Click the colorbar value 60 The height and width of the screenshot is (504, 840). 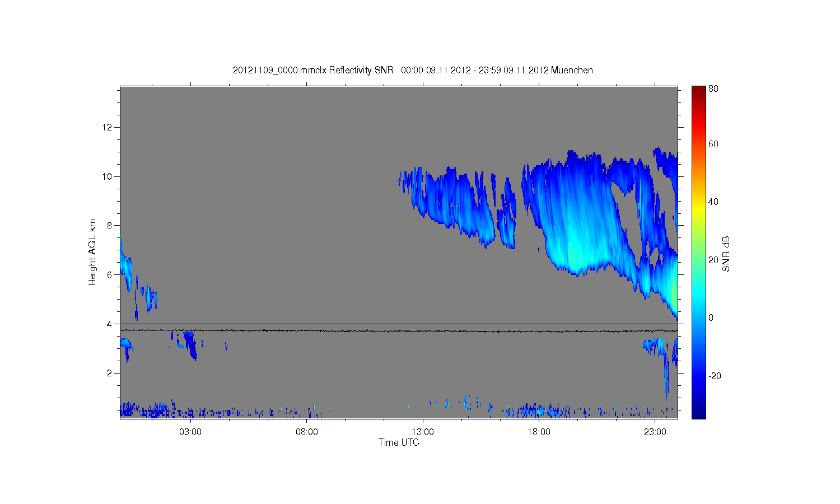click(713, 144)
